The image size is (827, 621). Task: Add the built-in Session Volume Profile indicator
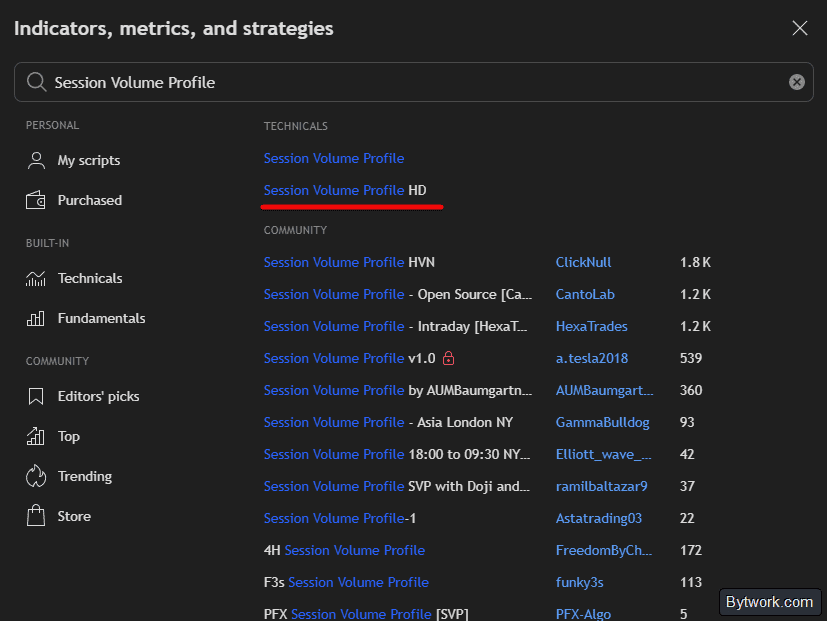click(x=334, y=158)
